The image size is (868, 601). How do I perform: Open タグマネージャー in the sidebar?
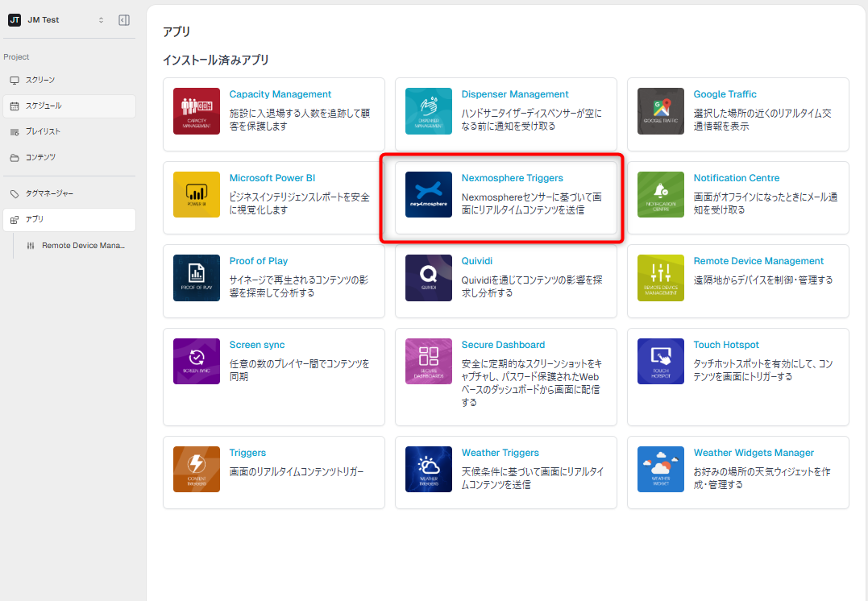pyautogui.click(x=69, y=193)
